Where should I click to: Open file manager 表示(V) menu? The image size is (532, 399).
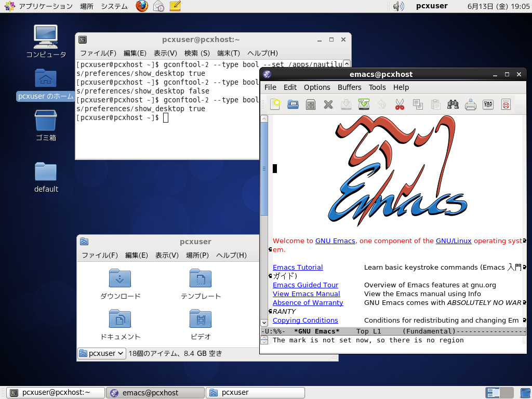pyautogui.click(x=167, y=255)
